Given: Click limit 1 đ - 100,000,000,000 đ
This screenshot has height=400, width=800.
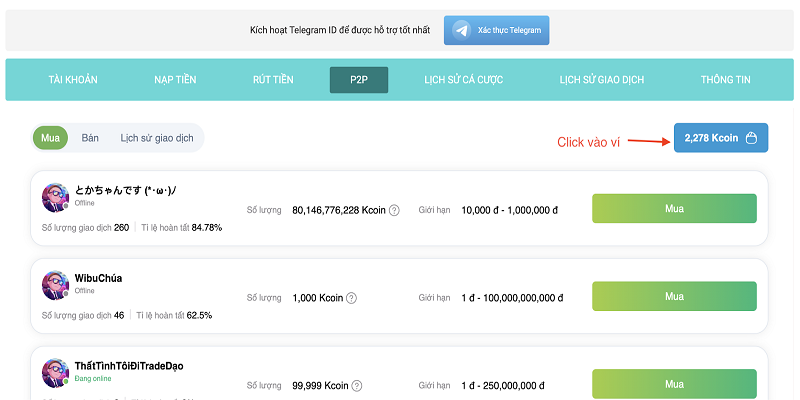Looking at the screenshot, I should click(x=512, y=298).
